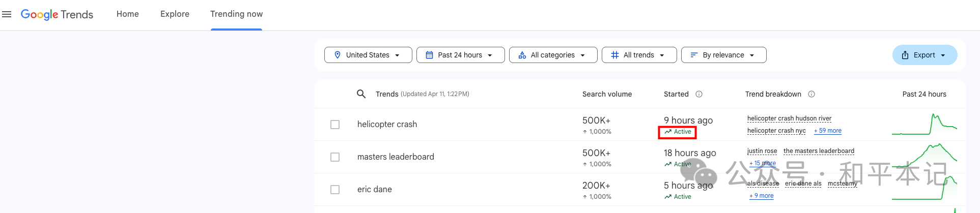
Task: Click the search magnifier icon beside Trends
Action: coord(361,94)
